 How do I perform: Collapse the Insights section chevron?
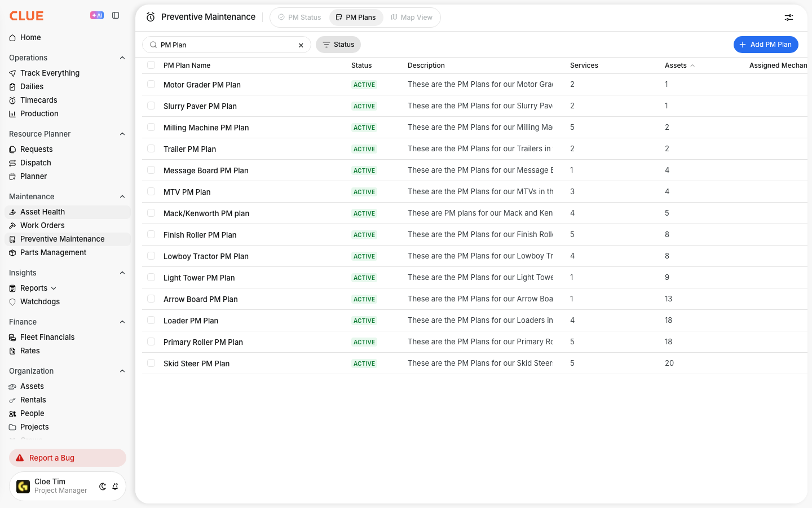pos(122,273)
